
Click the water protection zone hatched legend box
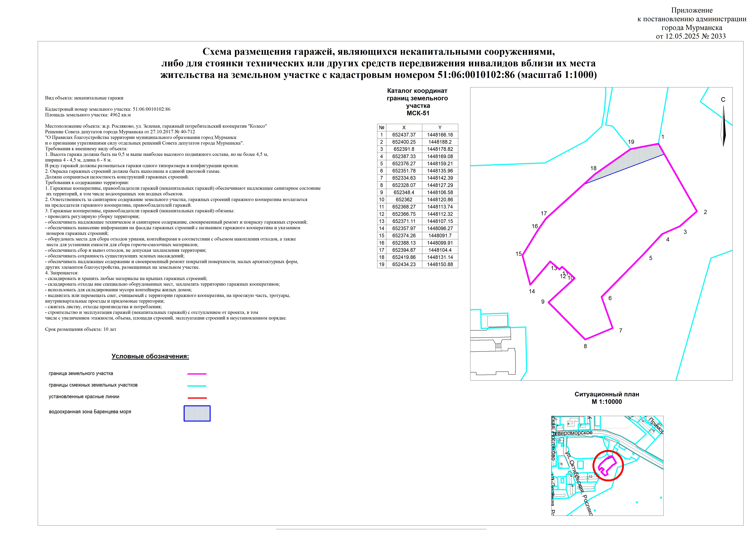(x=197, y=413)
